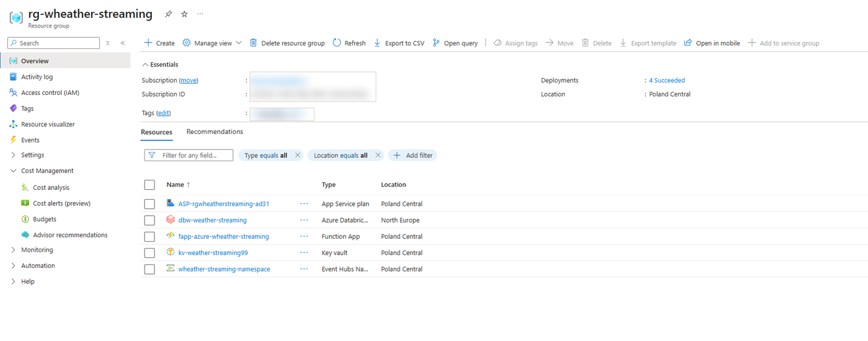
Task: Click Open in mobile
Action: [x=712, y=43]
